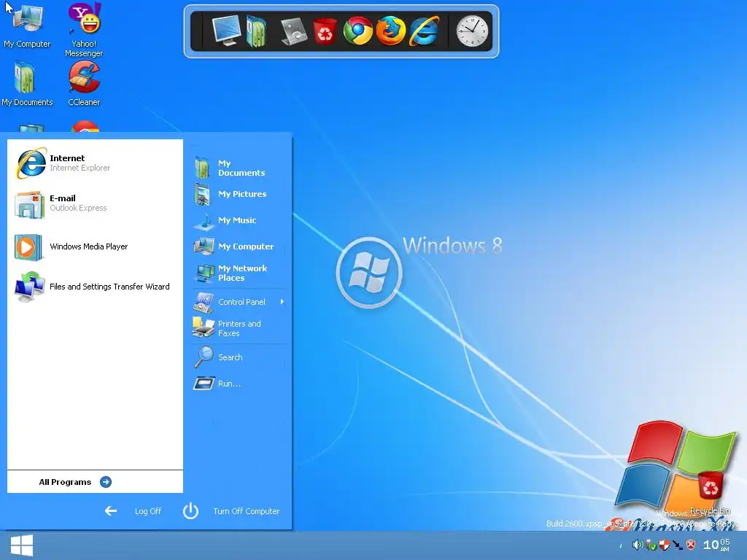The height and width of the screenshot is (560, 747).
Task: Open the Run... dialog entry
Action: coord(239,384)
